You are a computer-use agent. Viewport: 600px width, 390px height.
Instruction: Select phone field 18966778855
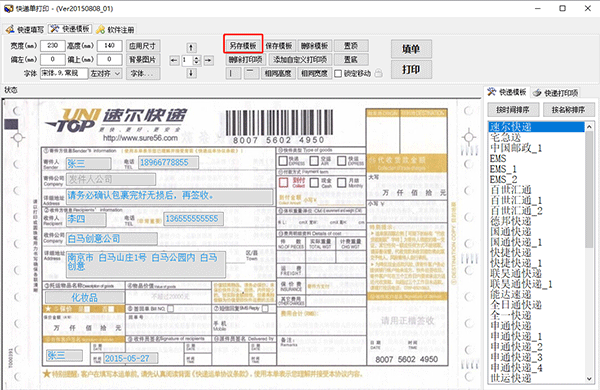pos(168,163)
